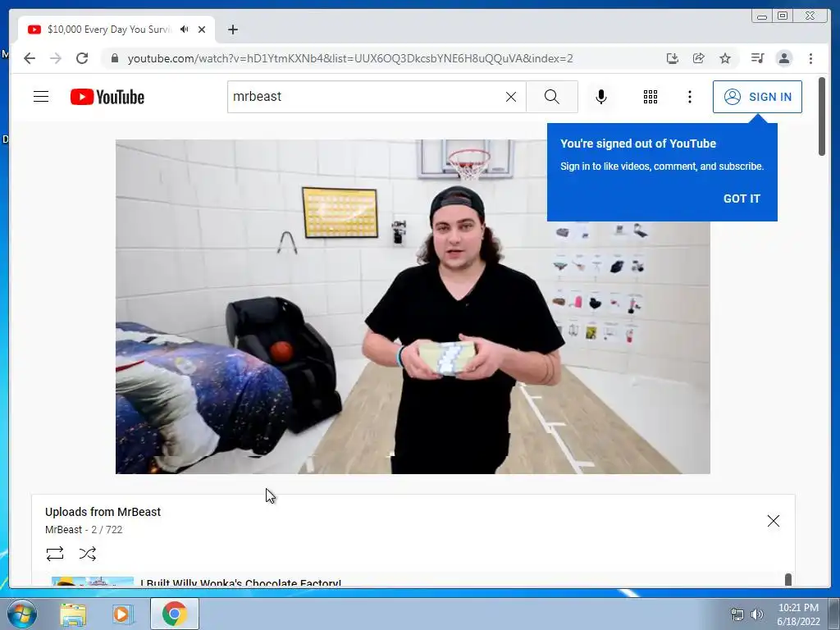Go forward in browser history
Image resolution: width=840 pixels, height=630 pixels.
pyautogui.click(x=56, y=58)
